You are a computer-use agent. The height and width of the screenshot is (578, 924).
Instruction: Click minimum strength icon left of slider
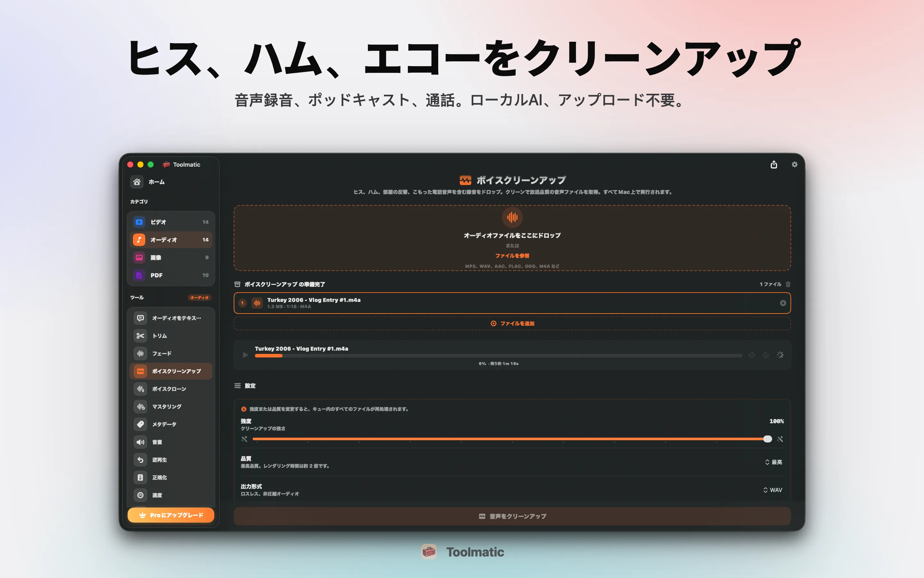click(x=244, y=439)
